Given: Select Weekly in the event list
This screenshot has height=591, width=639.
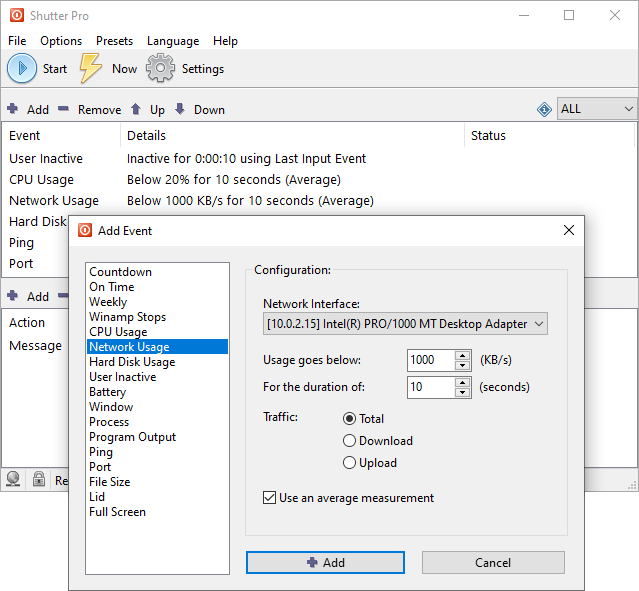Looking at the screenshot, I should (157, 302).
